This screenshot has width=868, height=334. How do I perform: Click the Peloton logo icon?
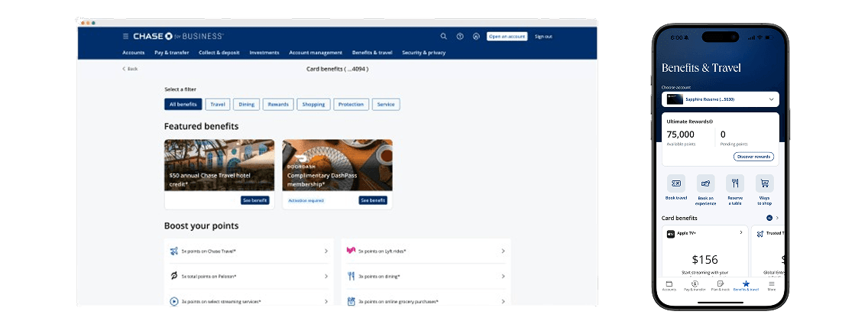(174, 276)
